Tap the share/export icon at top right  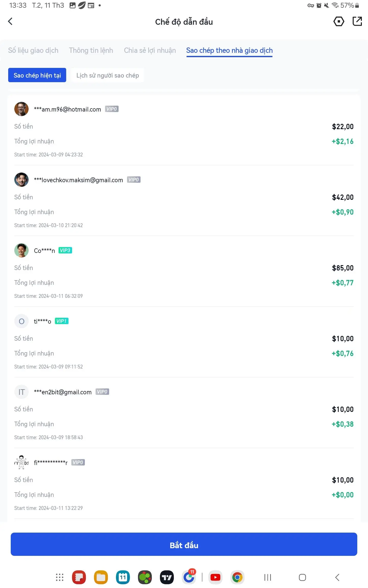pos(357,21)
